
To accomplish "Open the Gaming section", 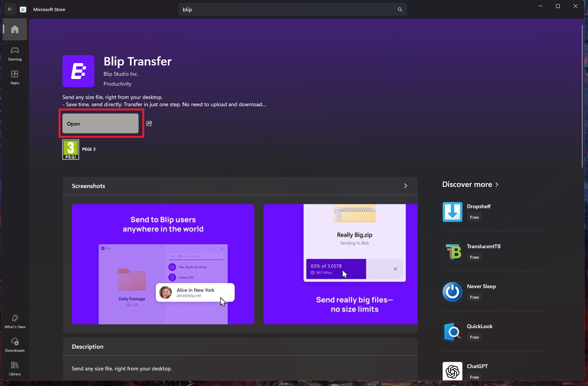I will click(x=15, y=54).
